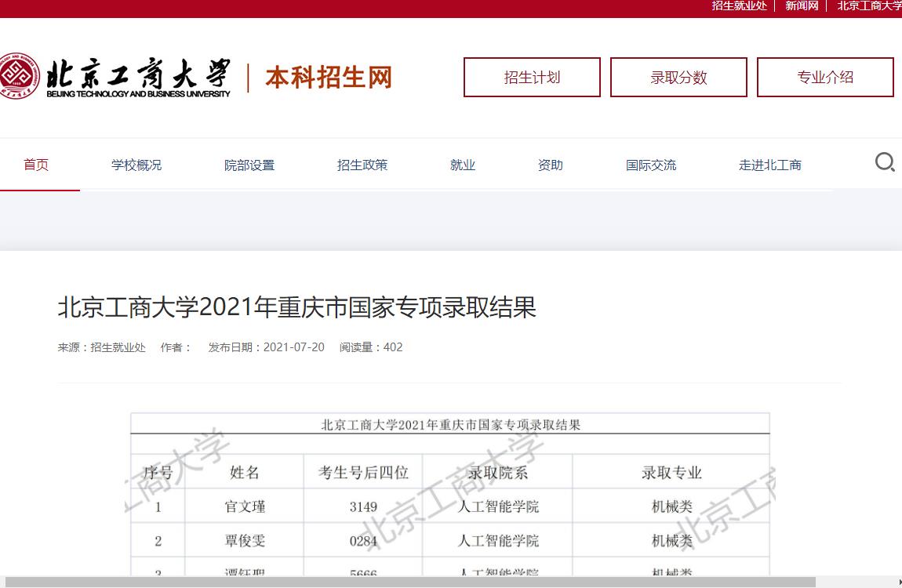Click 人工智能学院 in row 2
This screenshot has width=902, height=588.
click(x=498, y=541)
